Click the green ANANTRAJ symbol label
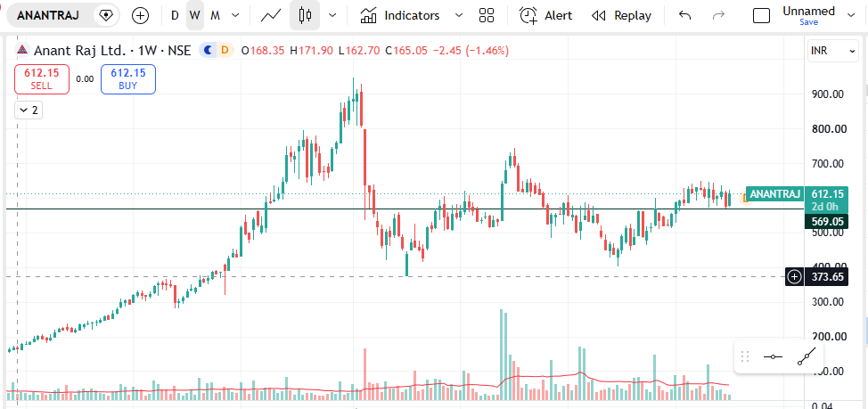The height and width of the screenshot is (409, 868). click(774, 193)
